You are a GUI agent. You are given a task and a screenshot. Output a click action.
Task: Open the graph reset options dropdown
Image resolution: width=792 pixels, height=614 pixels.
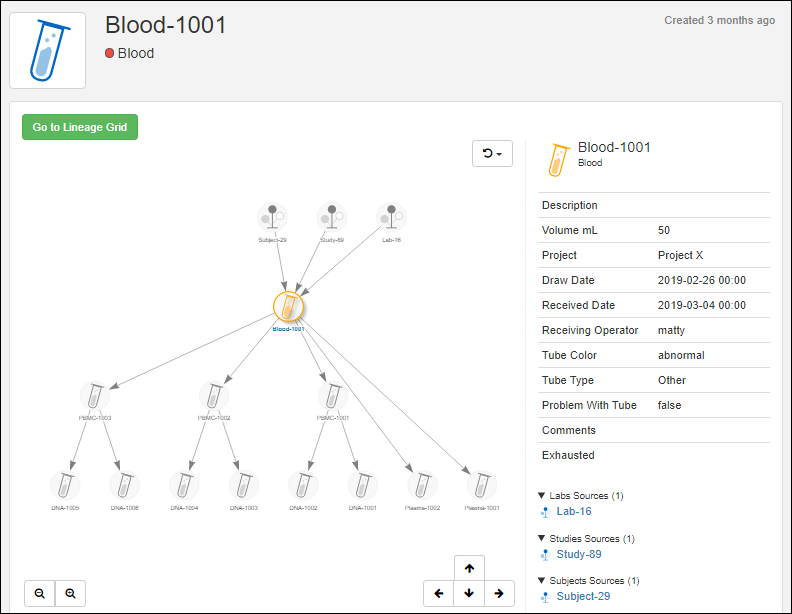pos(491,154)
